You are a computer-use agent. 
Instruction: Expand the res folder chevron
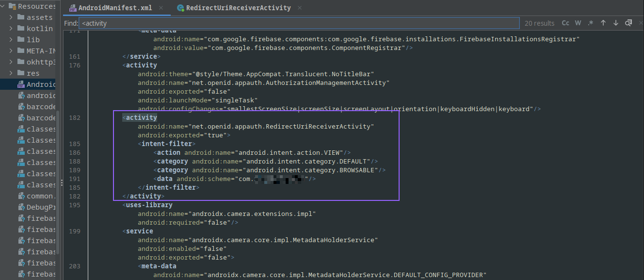[11, 73]
